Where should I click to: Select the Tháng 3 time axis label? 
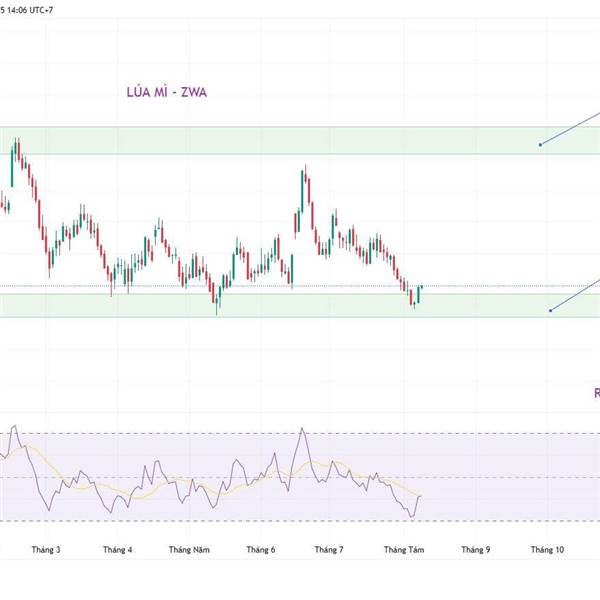point(46,549)
